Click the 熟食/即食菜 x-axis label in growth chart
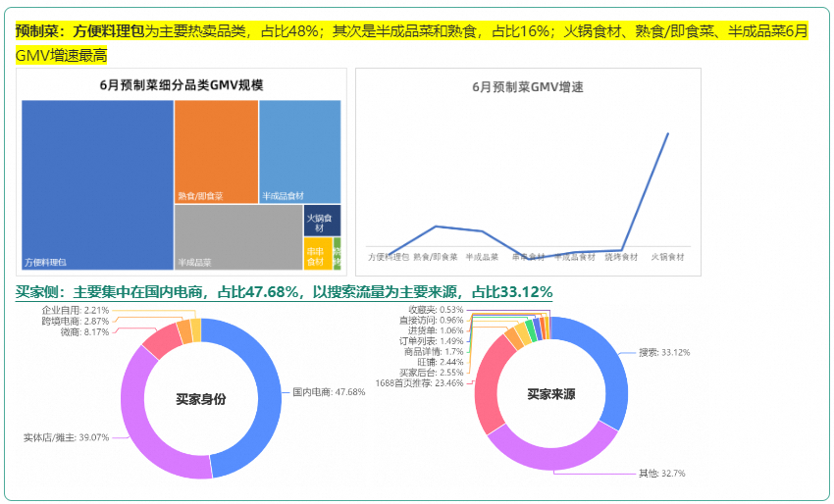The height and width of the screenshot is (504, 834). pos(435,257)
